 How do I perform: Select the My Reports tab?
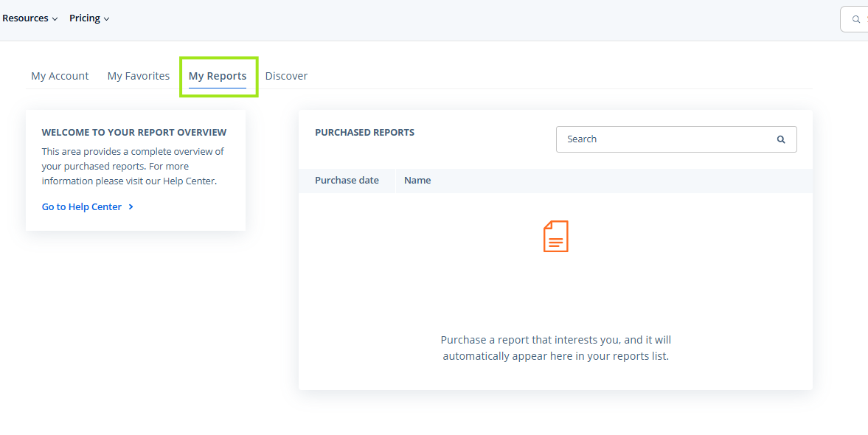click(x=218, y=77)
